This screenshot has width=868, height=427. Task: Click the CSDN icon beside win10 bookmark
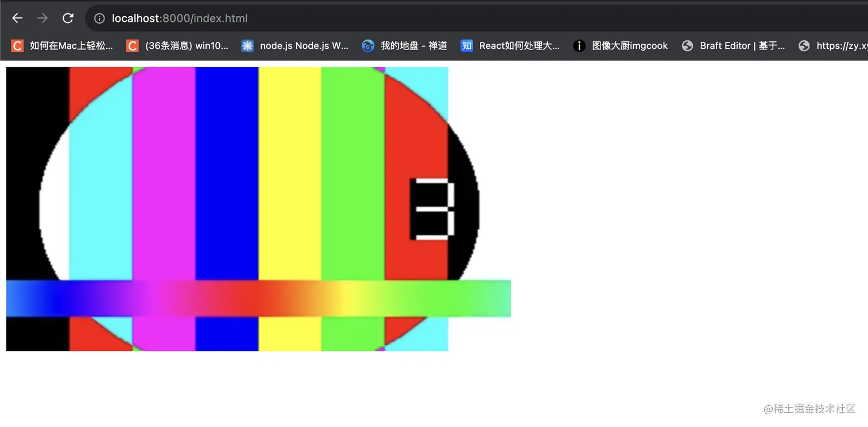[x=132, y=45]
